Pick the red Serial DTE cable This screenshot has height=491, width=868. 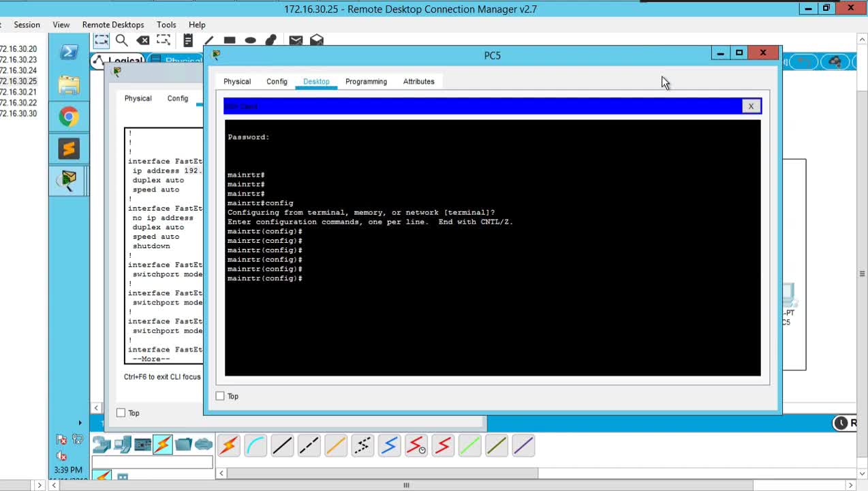click(x=443, y=446)
